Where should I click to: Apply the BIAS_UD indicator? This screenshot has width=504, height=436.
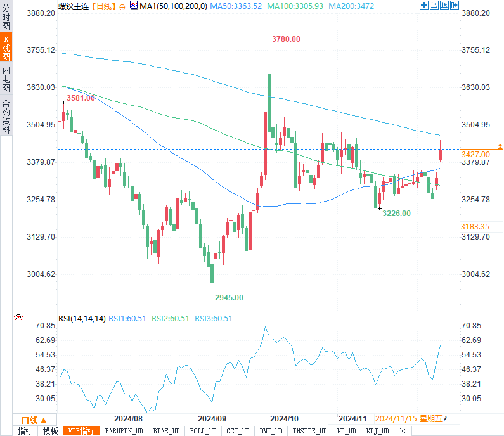point(166,431)
